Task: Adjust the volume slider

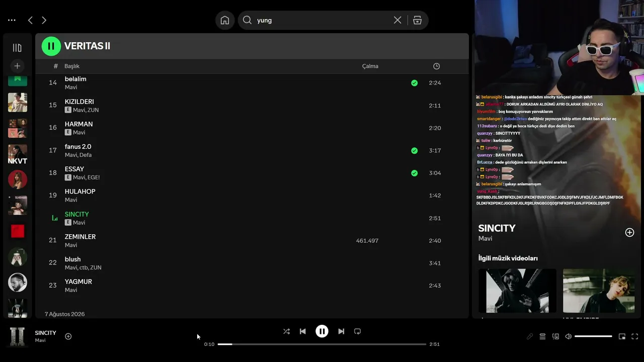Action: (593, 336)
